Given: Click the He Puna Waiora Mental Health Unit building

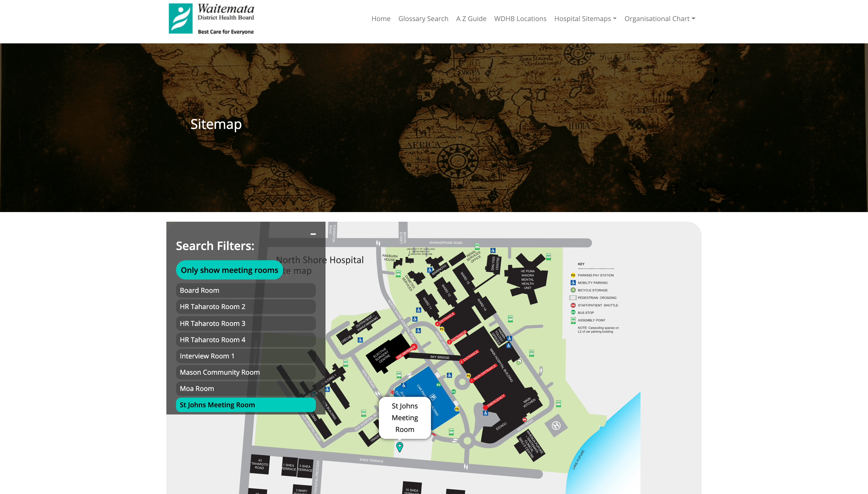Looking at the screenshot, I should pyautogui.click(x=527, y=279).
